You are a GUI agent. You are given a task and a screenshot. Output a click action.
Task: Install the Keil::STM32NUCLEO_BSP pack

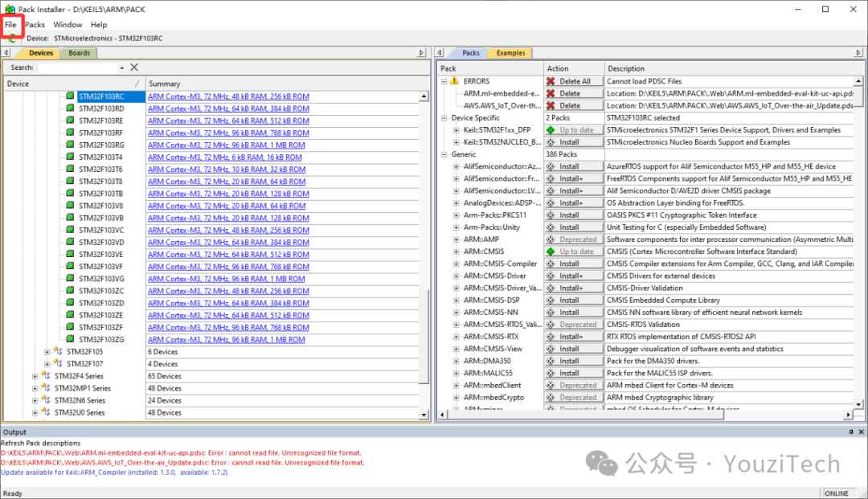coord(574,142)
